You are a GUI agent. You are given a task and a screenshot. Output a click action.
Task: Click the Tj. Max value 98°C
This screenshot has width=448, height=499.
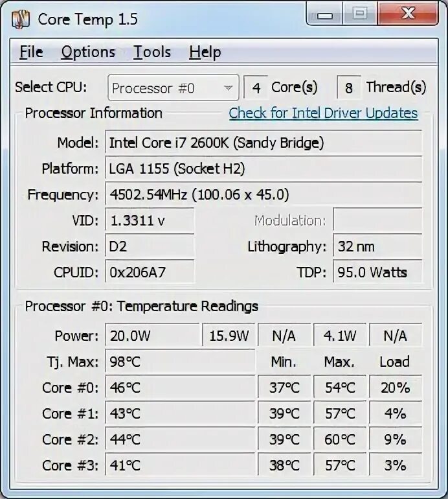(180, 362)
